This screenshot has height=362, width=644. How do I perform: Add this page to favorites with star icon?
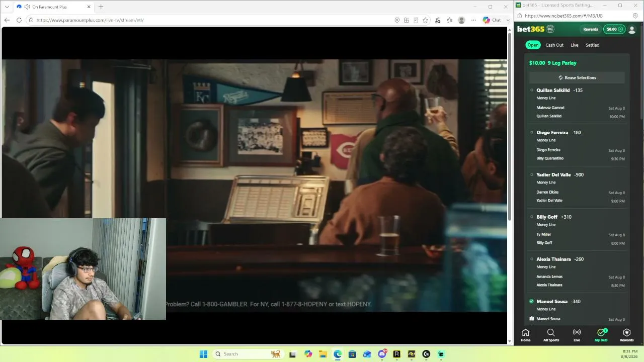(426, 20)
